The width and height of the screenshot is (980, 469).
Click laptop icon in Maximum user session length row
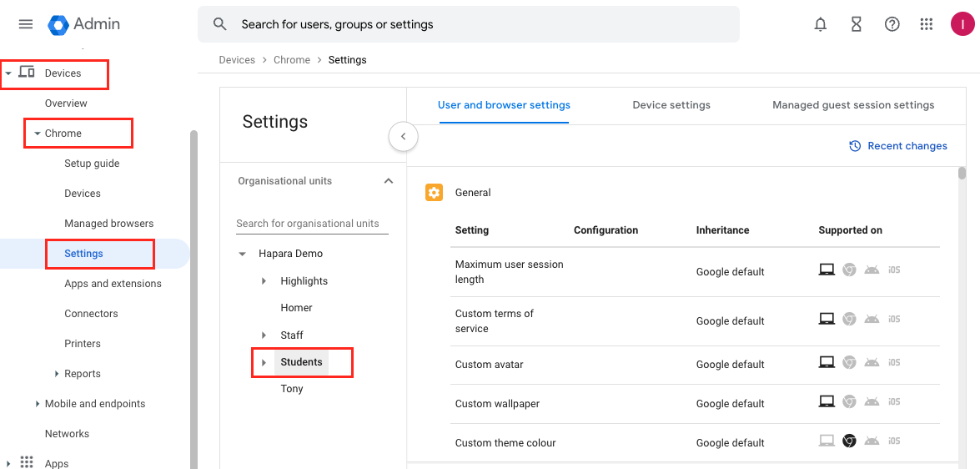[827, 270]
